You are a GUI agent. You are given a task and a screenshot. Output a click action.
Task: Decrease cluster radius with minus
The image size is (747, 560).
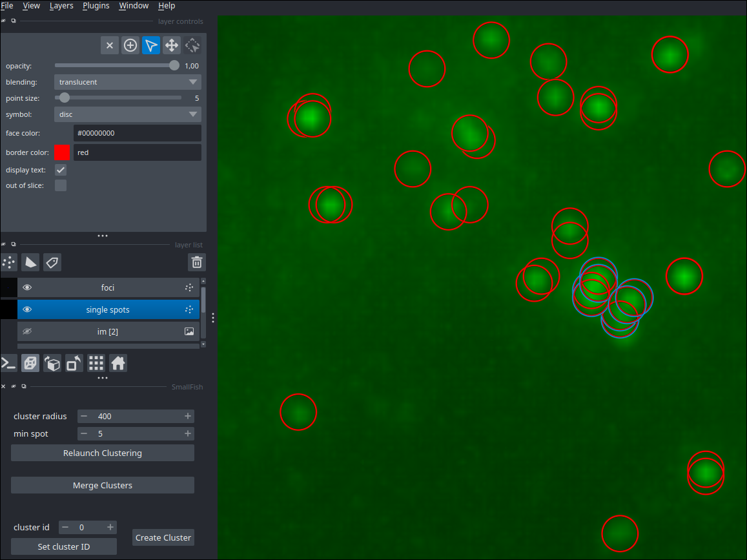(84, 416)
